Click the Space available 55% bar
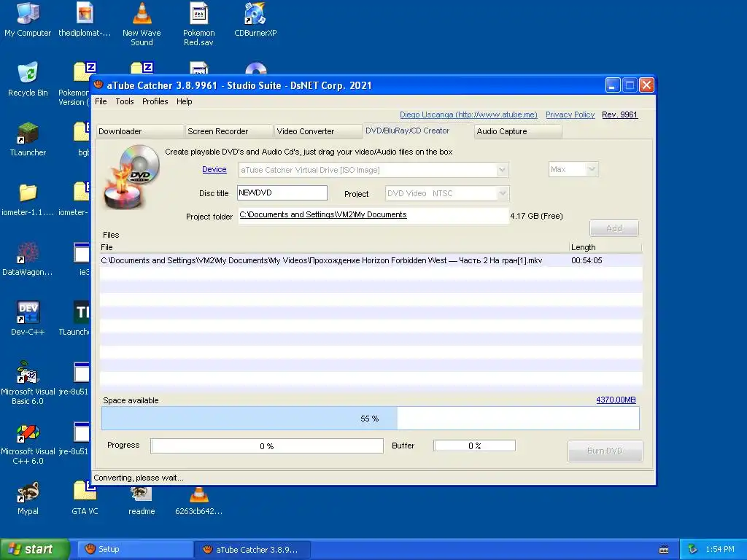Viewport: 747px width, 560px height. [370, 419]
